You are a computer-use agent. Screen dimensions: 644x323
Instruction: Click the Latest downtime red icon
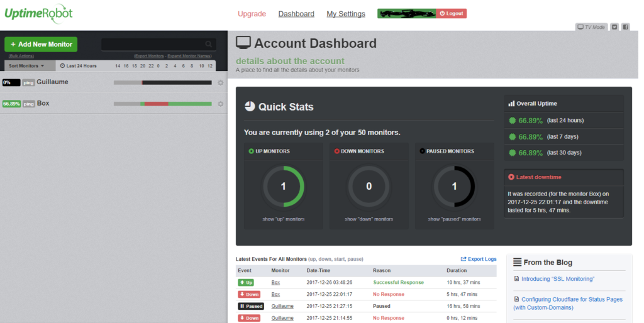[511, 177]
